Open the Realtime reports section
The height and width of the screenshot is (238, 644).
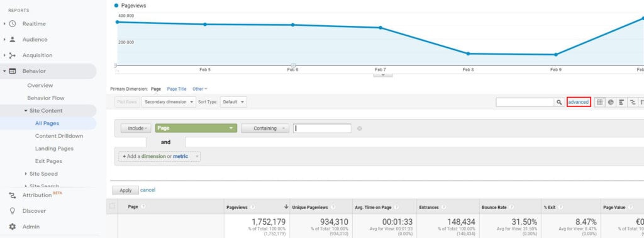34,24
